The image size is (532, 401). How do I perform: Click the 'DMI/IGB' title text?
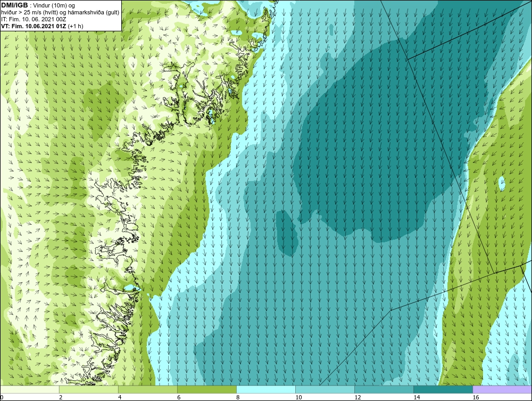coord(14,5)
